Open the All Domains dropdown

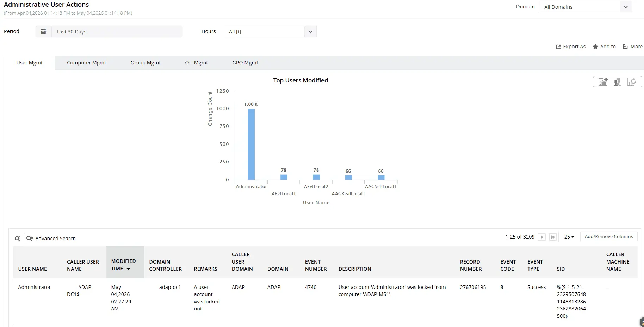point(586,7)
